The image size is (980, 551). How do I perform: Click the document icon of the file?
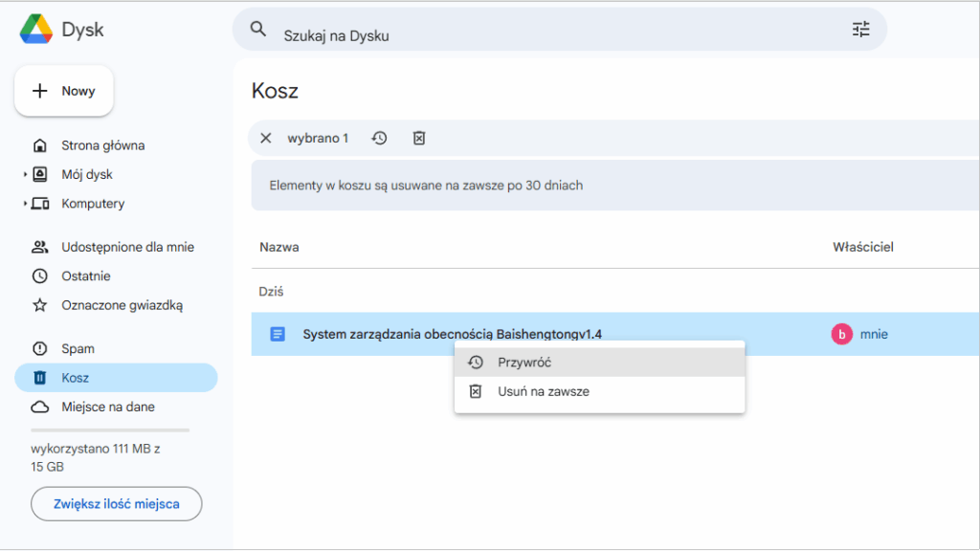click(278, 334)
